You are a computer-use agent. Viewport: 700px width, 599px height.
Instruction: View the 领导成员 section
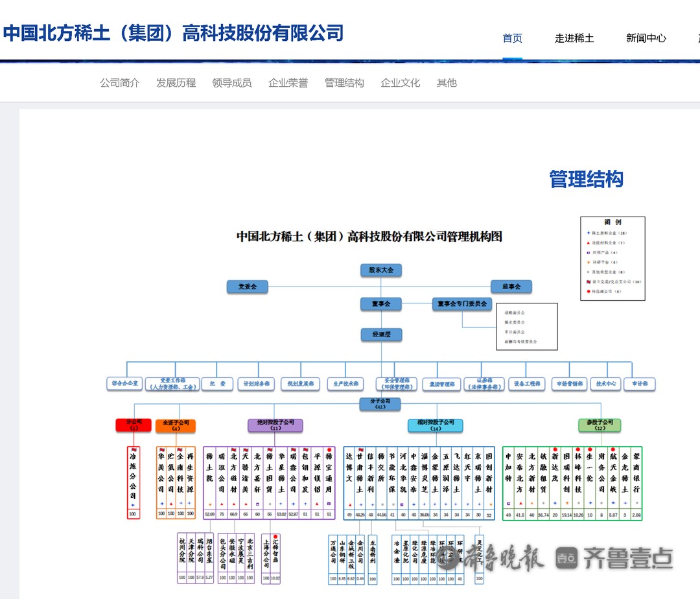tap(232, 83)
